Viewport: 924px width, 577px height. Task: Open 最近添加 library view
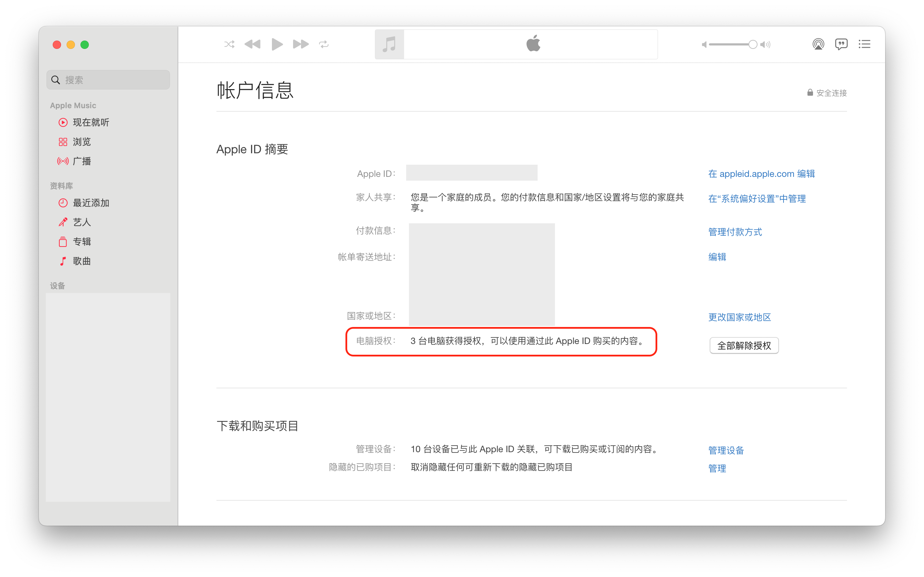click(91, 203)
